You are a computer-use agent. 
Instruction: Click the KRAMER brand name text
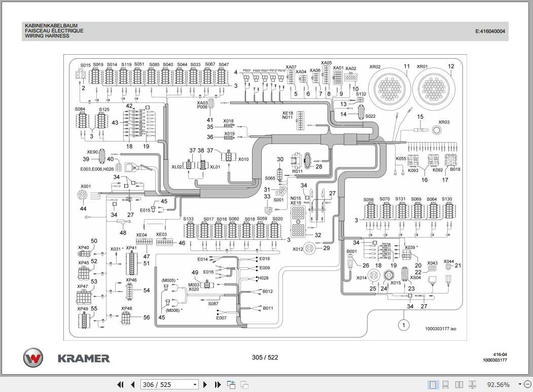coord(84,358)
